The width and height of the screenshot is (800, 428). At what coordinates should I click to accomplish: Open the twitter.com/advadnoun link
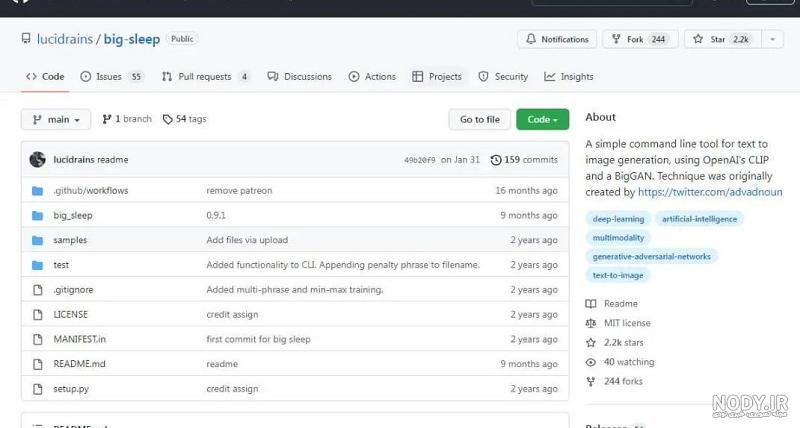pos(710,192)
